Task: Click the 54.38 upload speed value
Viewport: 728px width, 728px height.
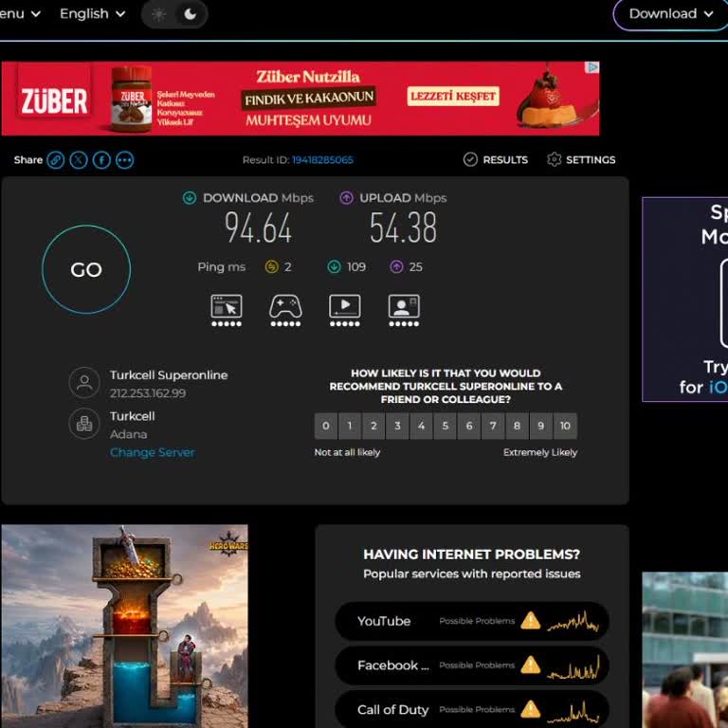Action: pos(403,227)
